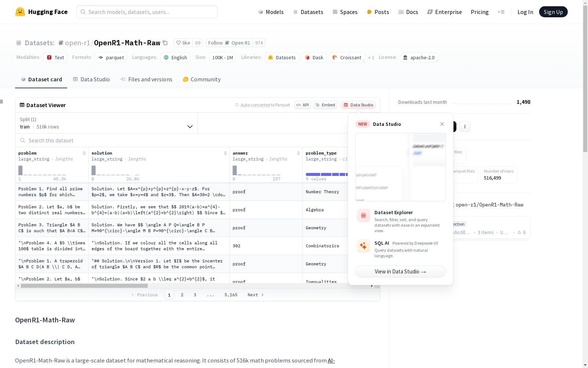This screenshot has height=368, width=588.
Task: Jump to page 5,165
Action: (x=231, y=295)
